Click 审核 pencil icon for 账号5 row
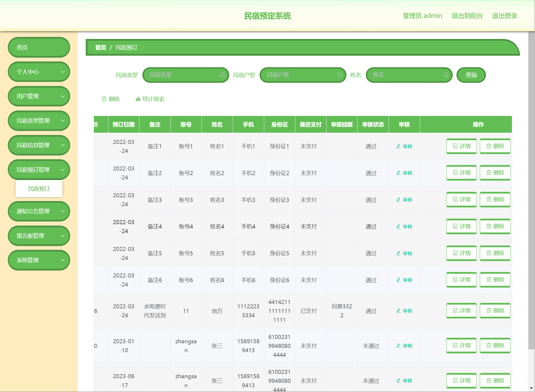 pyautogui.click(x=398, y=253)
